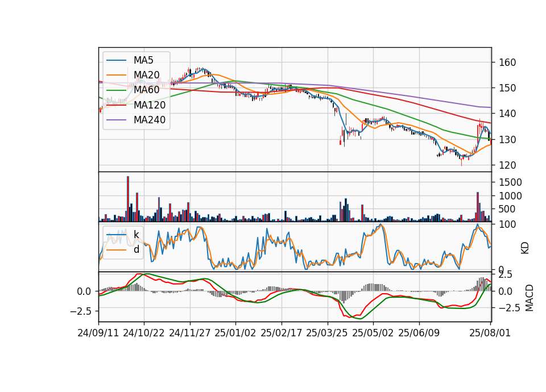Click the purple MA240 legend line sample
This screenshot has height=392, width=546.
point(116,120)
